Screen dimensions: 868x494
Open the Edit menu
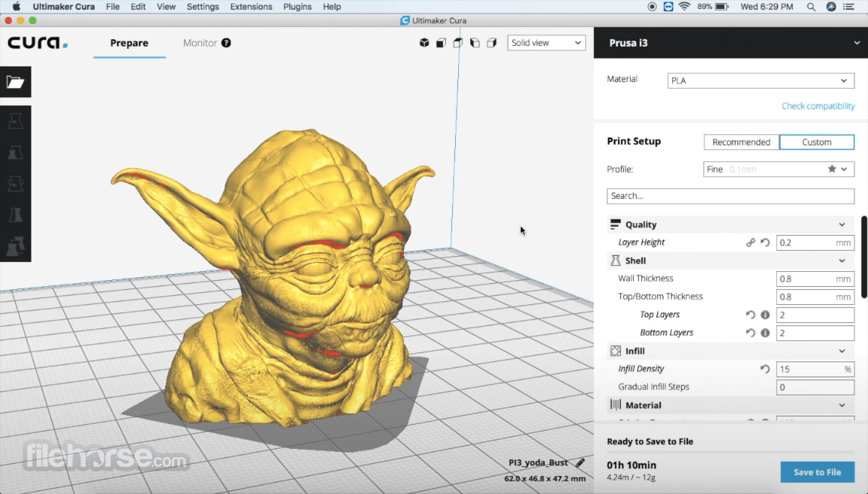pos(138,7)
